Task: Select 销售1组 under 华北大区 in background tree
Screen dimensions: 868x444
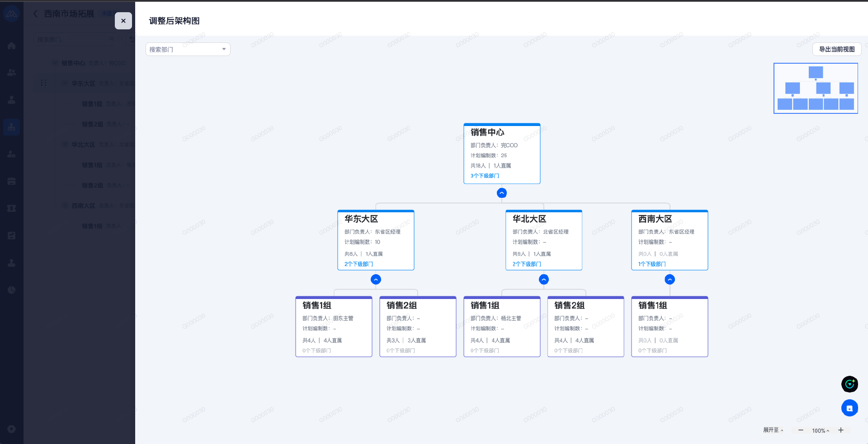Action: click(x=92, y=165)
